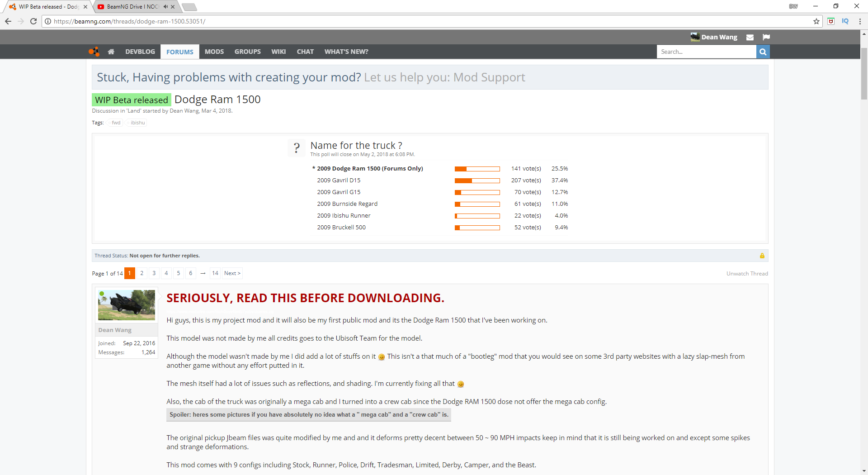Close the WIP Beta released tab
The height and width of the screenshot is (475, 868).
85,7
